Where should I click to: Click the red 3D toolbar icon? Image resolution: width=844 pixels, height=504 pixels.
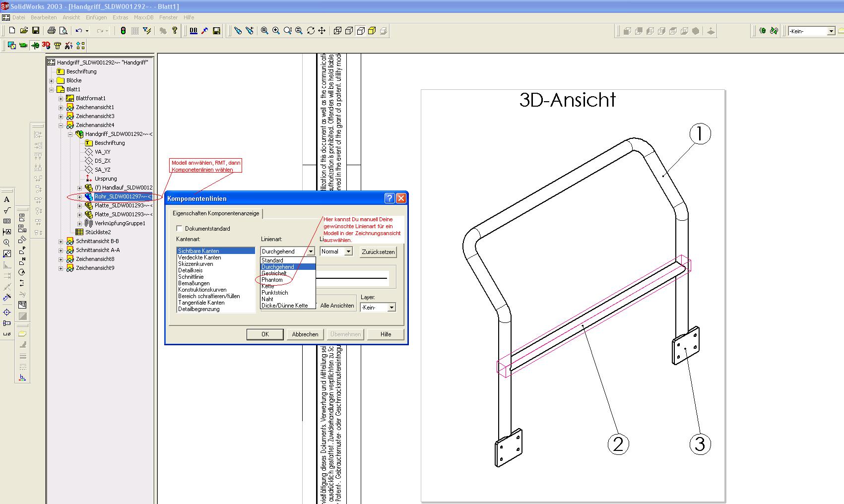point(46,45)
